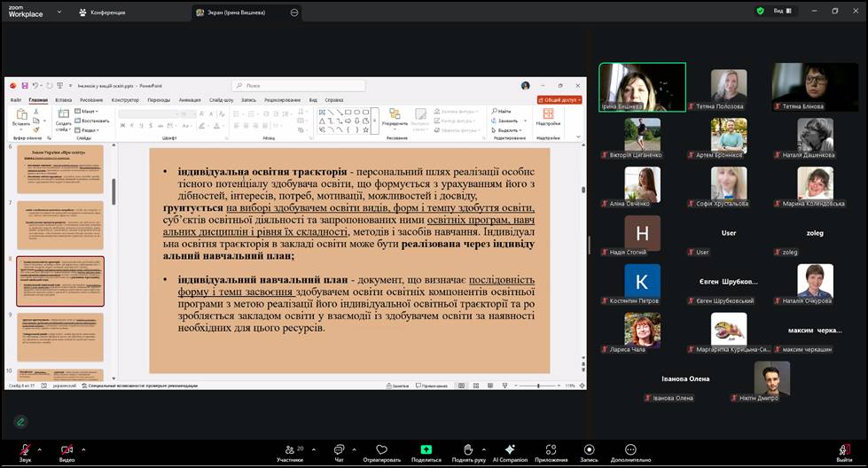Leave the meeting with the Выйти button
Screen dimensions: 868x468
[844, 450]
